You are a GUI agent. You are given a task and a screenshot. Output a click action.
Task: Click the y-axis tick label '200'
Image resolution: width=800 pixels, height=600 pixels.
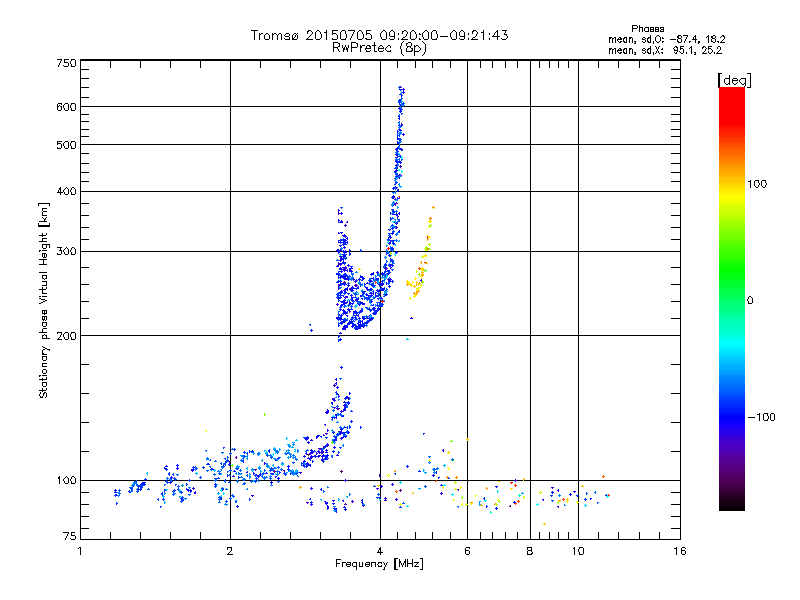point(66,336)
